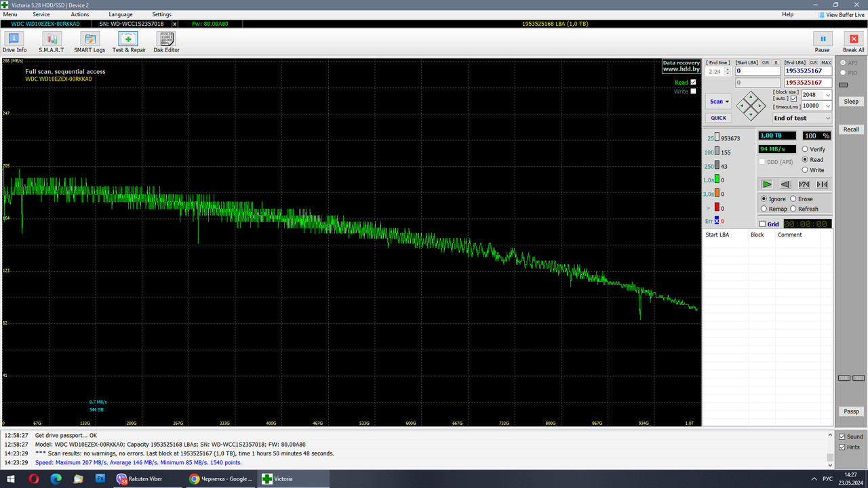Click the left arrow on the diamond navigator
The height and width of the screenshot is (488, 868).
point(743,106)
